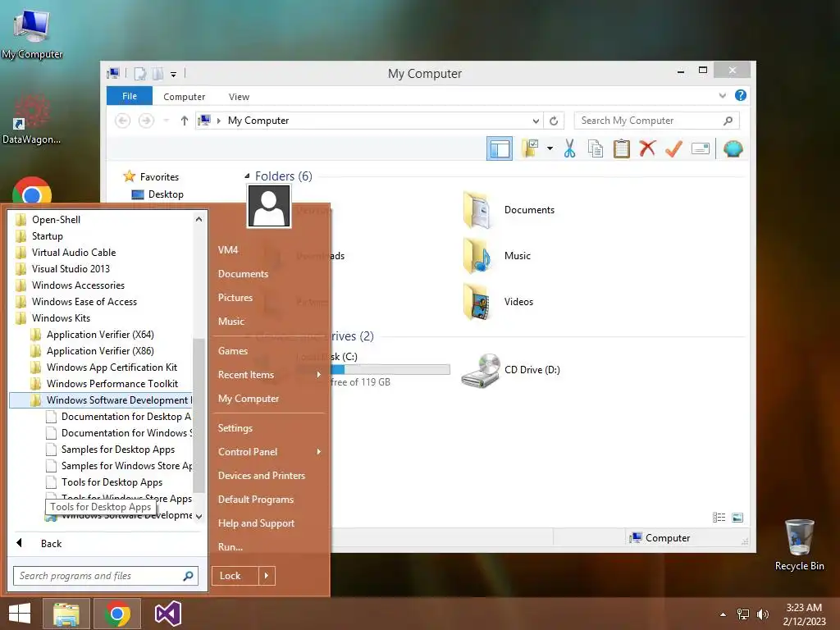Click the Windows Start button
Image resolution: width=840 pixels, height=630 pixels.
pos(20,614)
